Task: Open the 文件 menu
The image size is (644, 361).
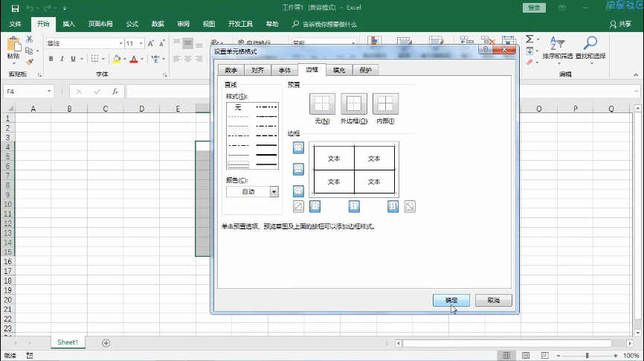Action: coord(15,25)
